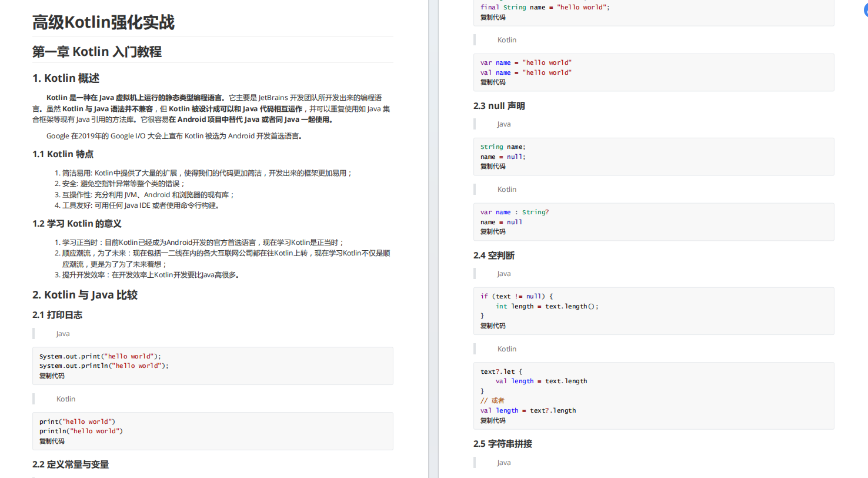Click the 'Java' label under 2.4 空判断

[504, 274]
